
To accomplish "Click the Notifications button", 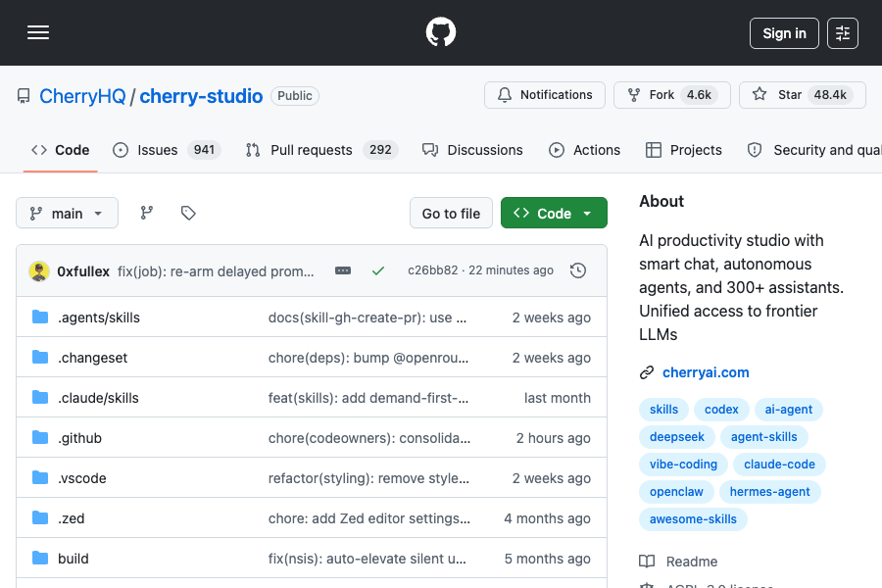I will click(x=545, y=95).
